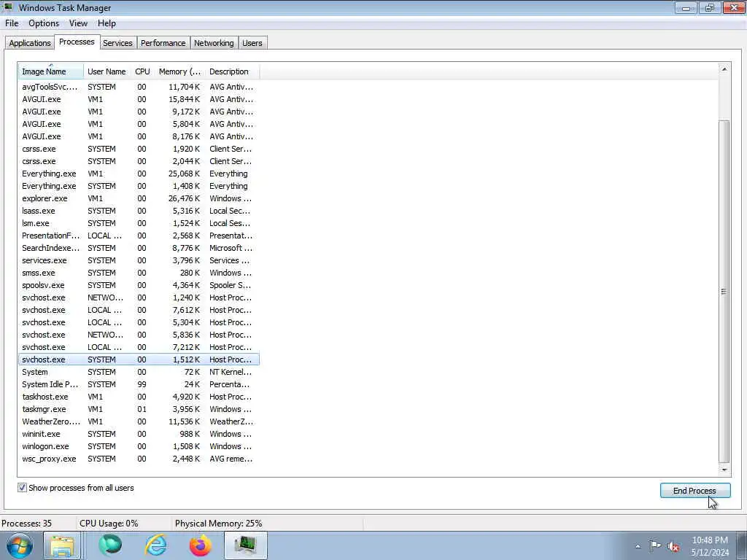Select the AVGUI.exe row using 15,844 K
Viewport: 747px width, 560px height.
pyautogui.click(x=139, y=99)
